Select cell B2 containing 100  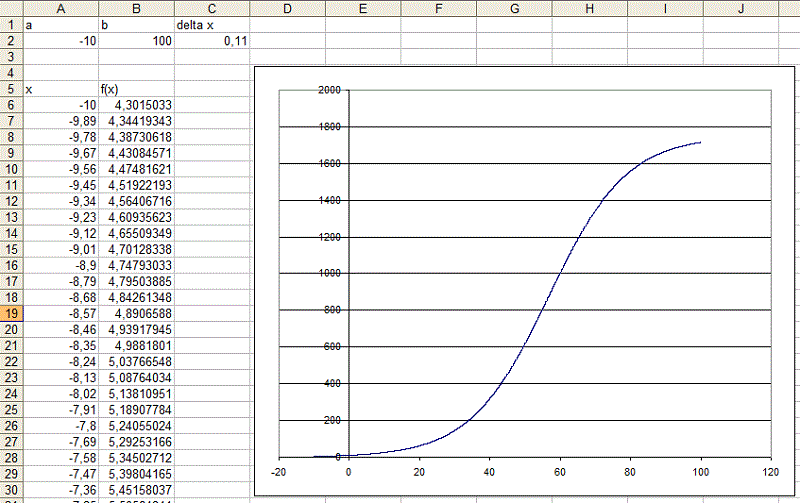(x=137, y=41)
